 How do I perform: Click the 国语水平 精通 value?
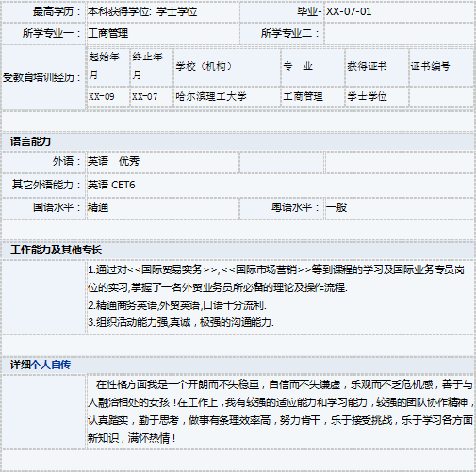pos(98,207)
